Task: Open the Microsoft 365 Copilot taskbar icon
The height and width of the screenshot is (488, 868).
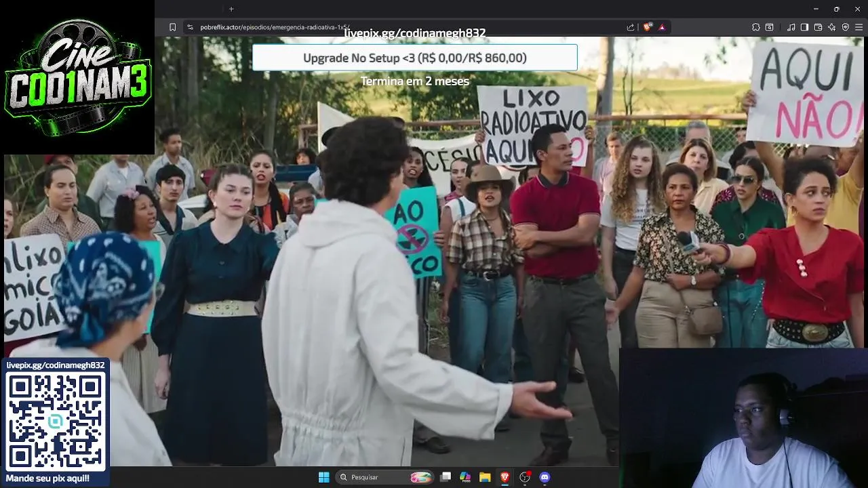Action: (x=465, y=477)
